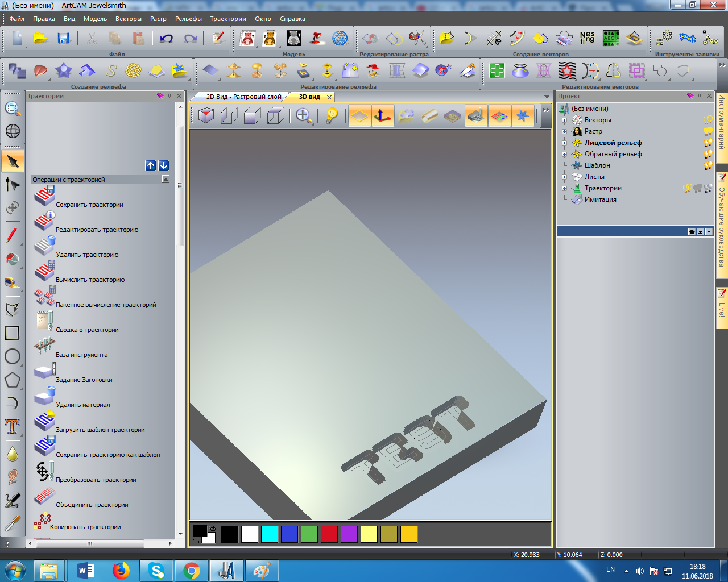Select the gold Celtic weave relief icon

click(133, 71)
